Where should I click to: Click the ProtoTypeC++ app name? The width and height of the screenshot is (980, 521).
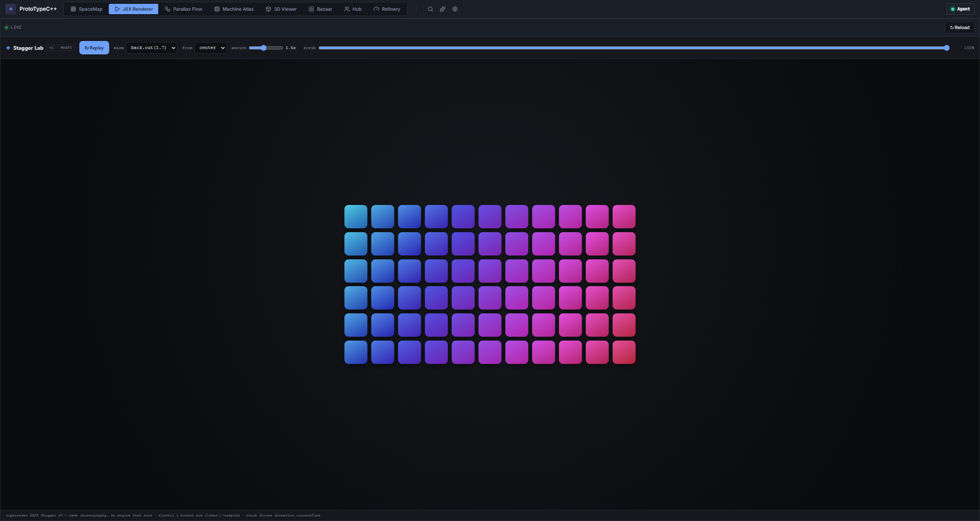point(38,9)
